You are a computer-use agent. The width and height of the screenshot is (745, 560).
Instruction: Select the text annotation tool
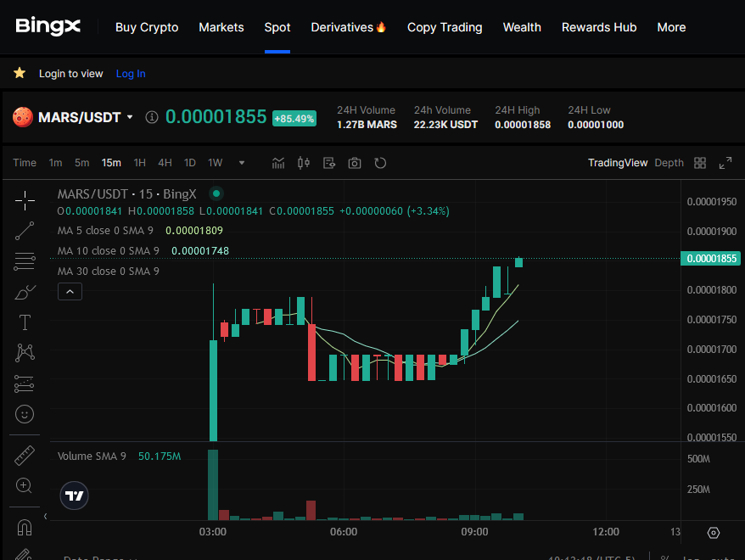(x=25, y=322)
